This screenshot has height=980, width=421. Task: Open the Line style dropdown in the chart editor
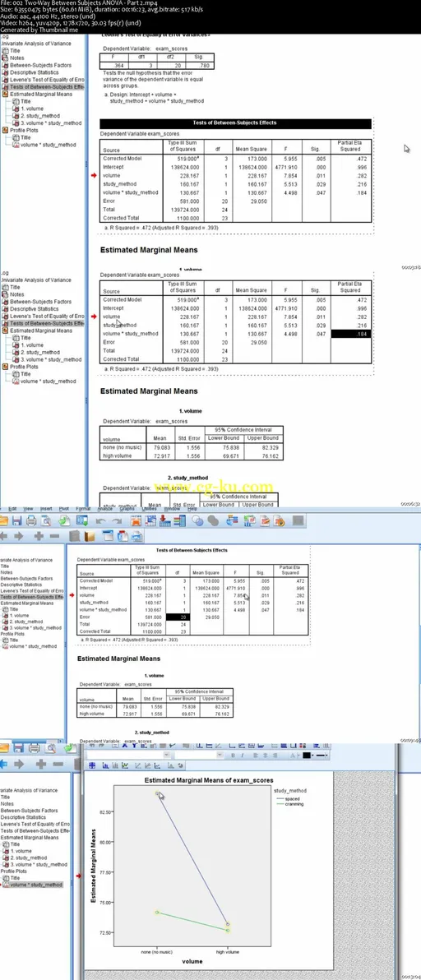322,756
